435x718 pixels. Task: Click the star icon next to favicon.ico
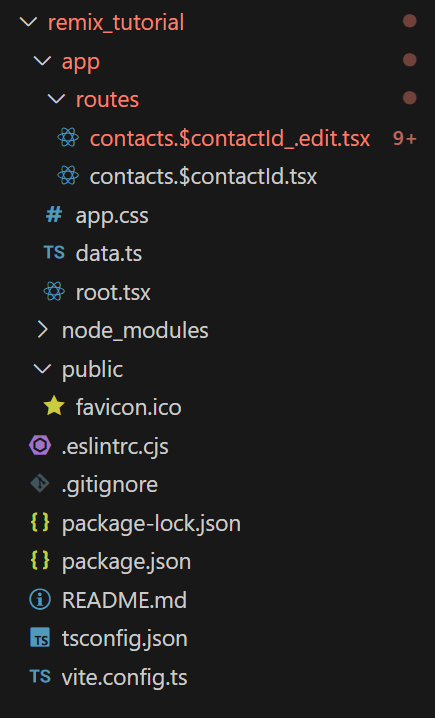pos(54,406)
